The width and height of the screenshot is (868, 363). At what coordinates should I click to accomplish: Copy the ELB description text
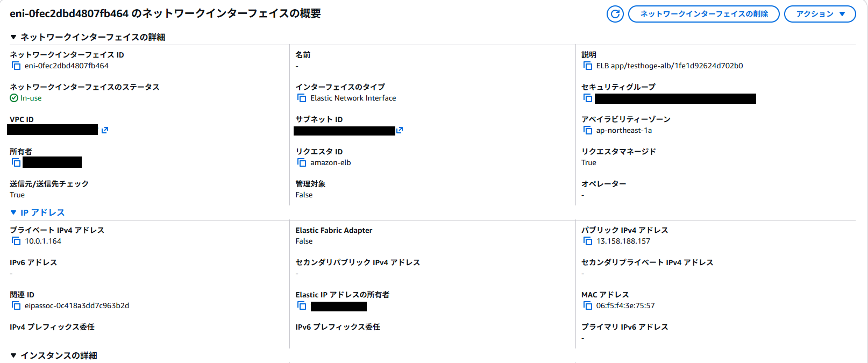coord(588,66)
